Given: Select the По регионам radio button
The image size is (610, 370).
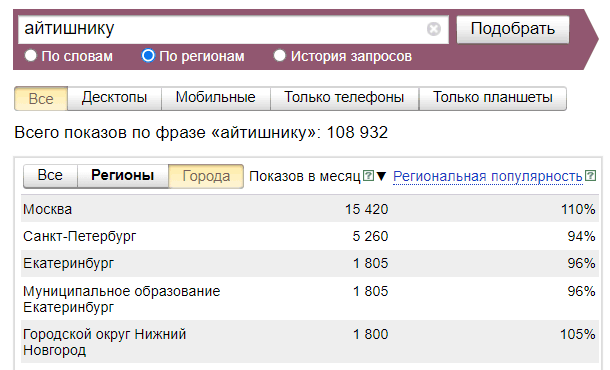Looking at the screenshot, I should pos(148,56).
